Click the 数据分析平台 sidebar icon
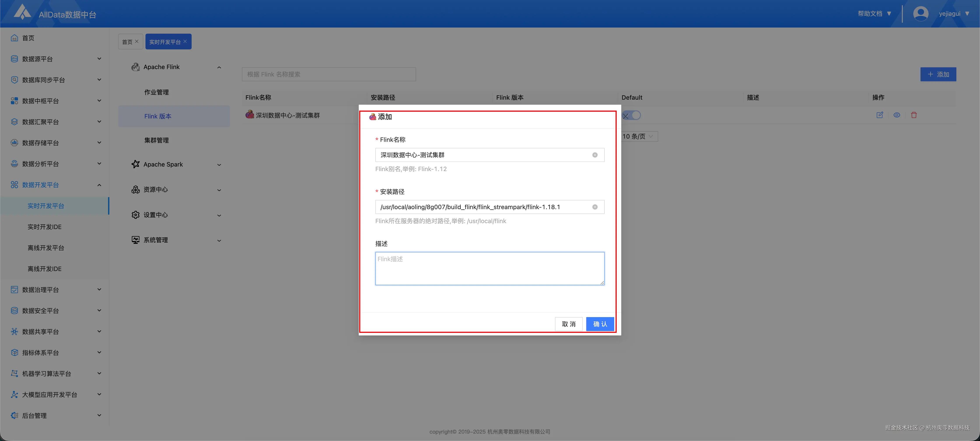This screenshot has width=980, height=441. point(14,163)
